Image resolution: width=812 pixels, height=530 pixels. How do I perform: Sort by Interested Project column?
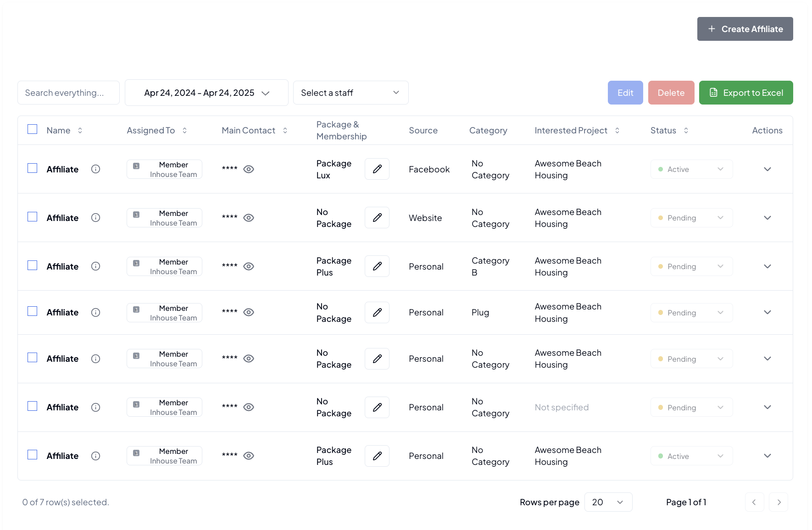click(x=617, y=131)
